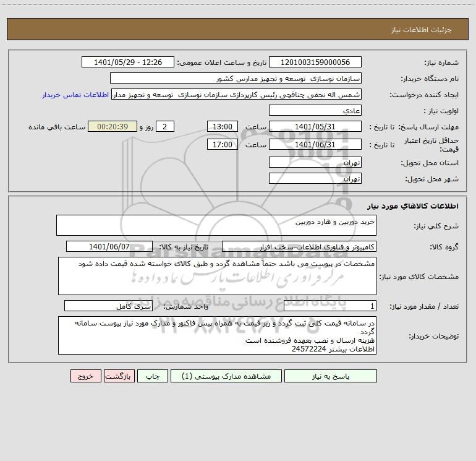This screenshot has width=476, height=461.
Task: Click the delivery city field تهران
Action: pos(315,178)
